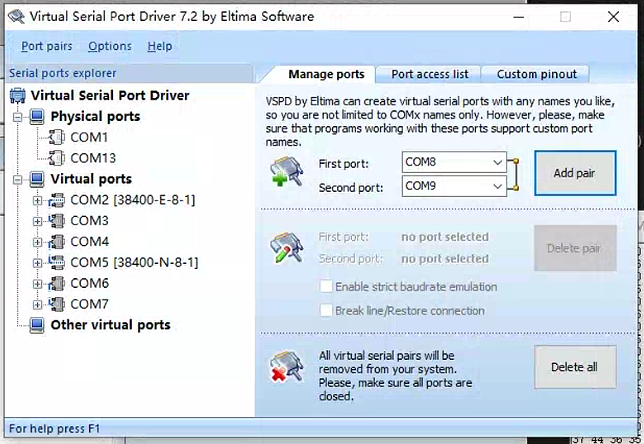This screenshot has height=444, width=644.
Task: Select the Virtual Serial Port Driver root label
Action: (110, 95)
